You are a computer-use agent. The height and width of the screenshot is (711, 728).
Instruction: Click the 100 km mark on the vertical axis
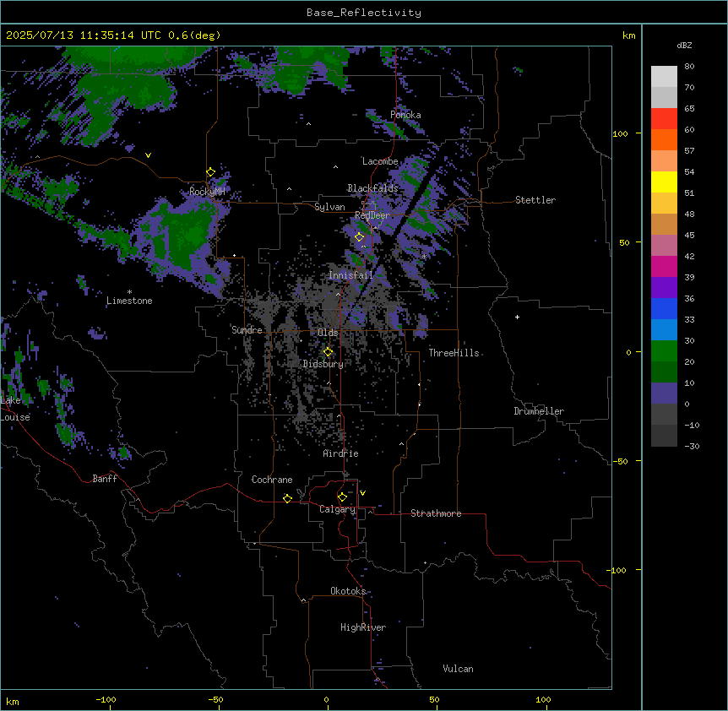620,133
